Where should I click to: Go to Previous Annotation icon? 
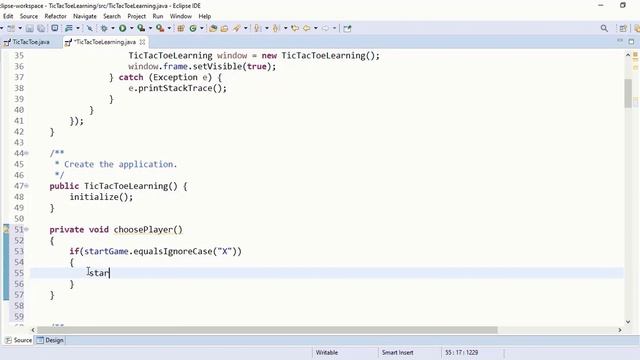(x=276, y=28)
